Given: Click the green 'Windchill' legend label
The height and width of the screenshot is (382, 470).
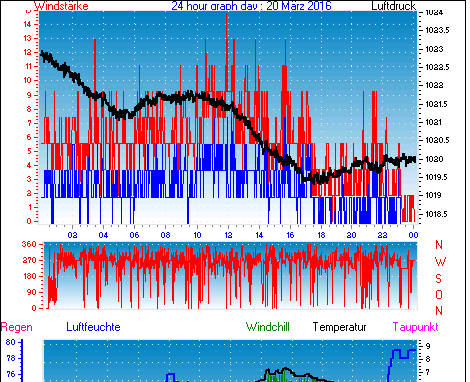Looking at the screenshot, I should [x=268, y=327].
